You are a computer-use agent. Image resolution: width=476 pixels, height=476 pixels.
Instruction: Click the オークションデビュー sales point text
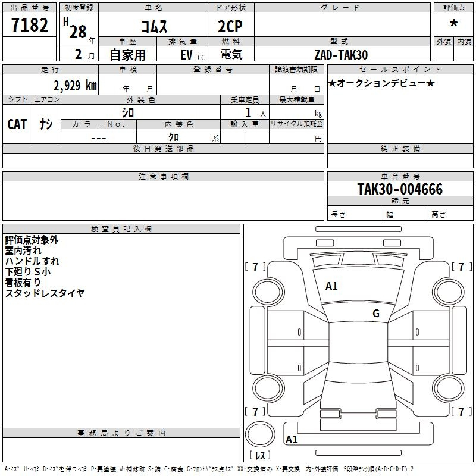[381, 83]
